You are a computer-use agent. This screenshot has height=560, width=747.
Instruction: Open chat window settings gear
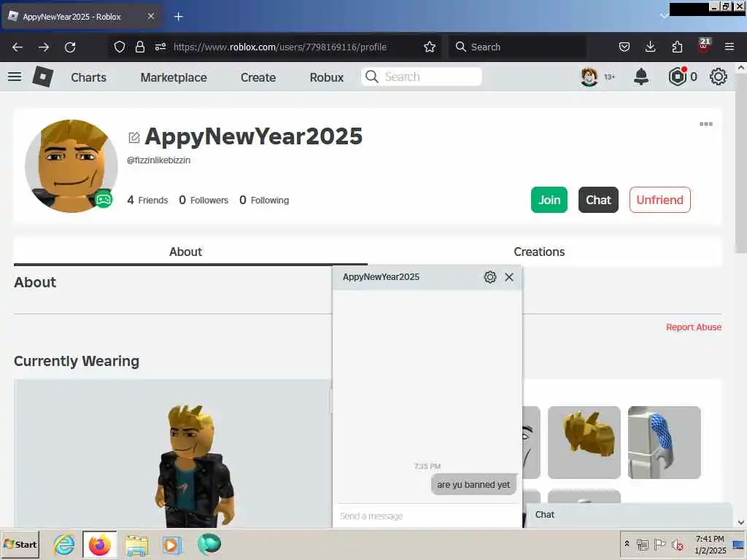pyautogui.click(x=489, y=277)
